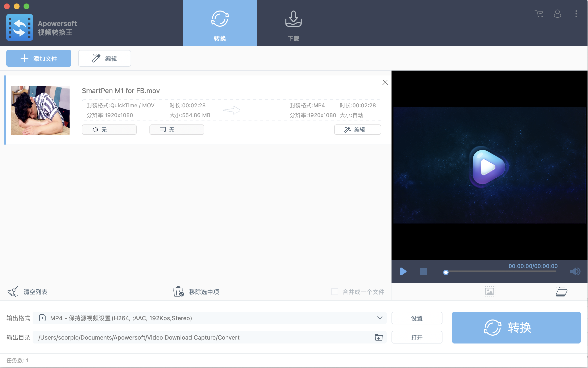This screenshot has height=368, width=588.
Task: Click the 添加文件 button
Action: point(39,58)
